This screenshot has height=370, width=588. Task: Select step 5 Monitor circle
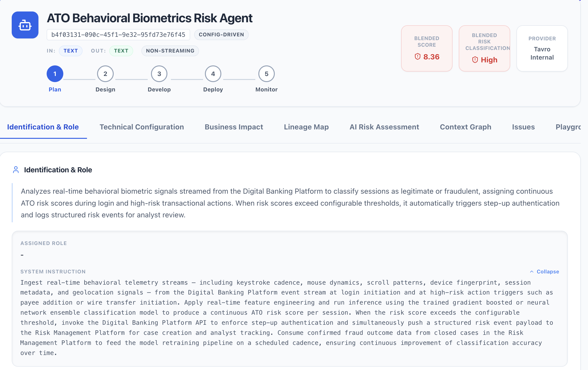[x=266, y=74]
